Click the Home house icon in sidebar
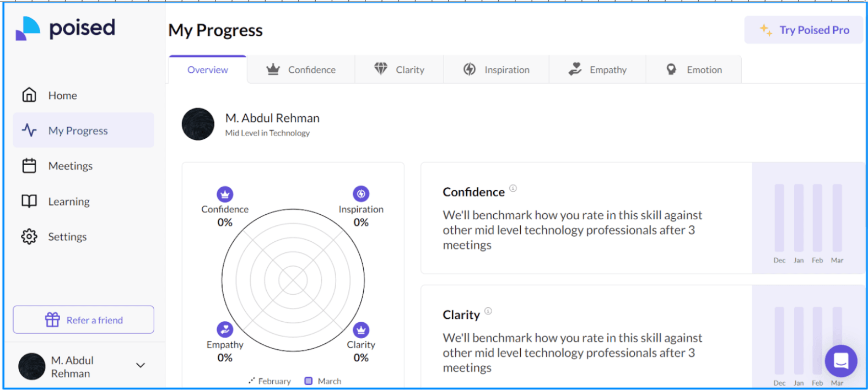 [29, 95]
